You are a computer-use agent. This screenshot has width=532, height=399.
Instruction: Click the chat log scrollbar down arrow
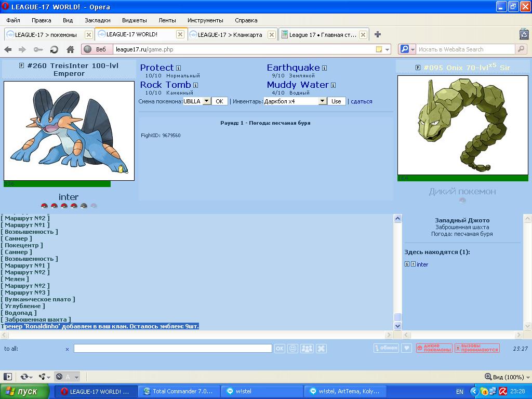397,326
